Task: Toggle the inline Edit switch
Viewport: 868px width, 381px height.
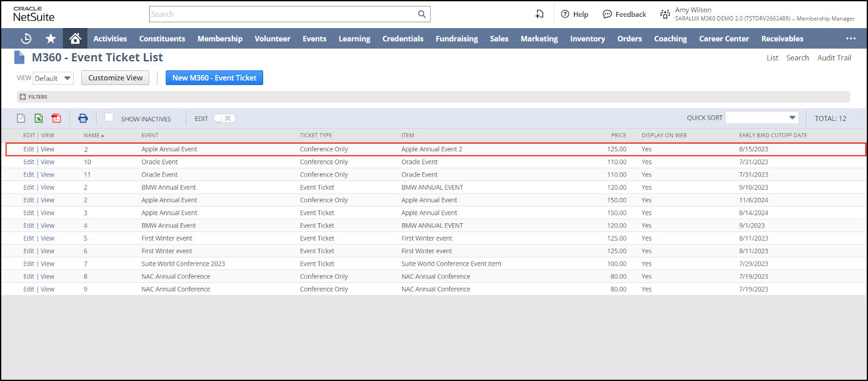Action: [224, 118]
